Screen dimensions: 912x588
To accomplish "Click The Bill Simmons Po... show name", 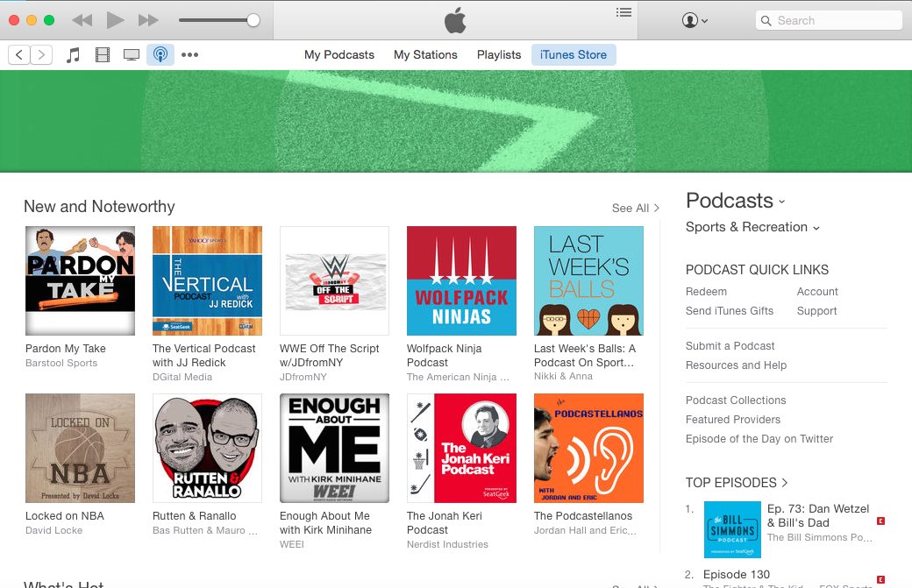I will [x=820, y=537].
